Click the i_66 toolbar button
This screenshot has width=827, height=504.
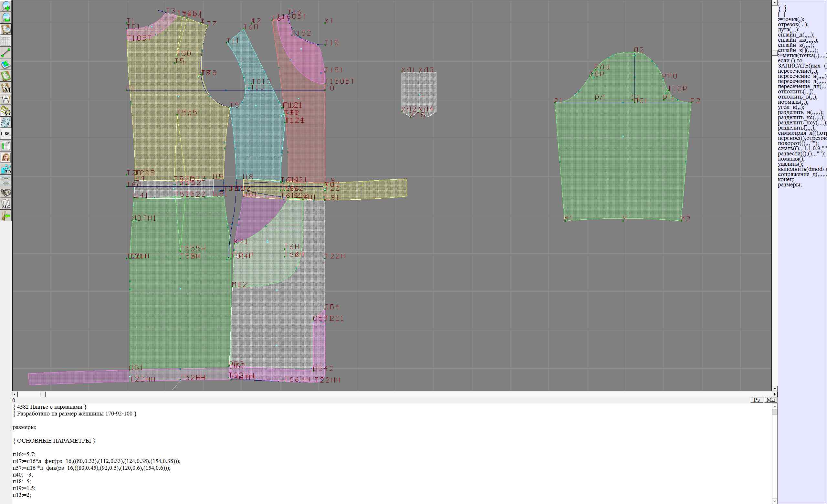(x=6, y=134)
